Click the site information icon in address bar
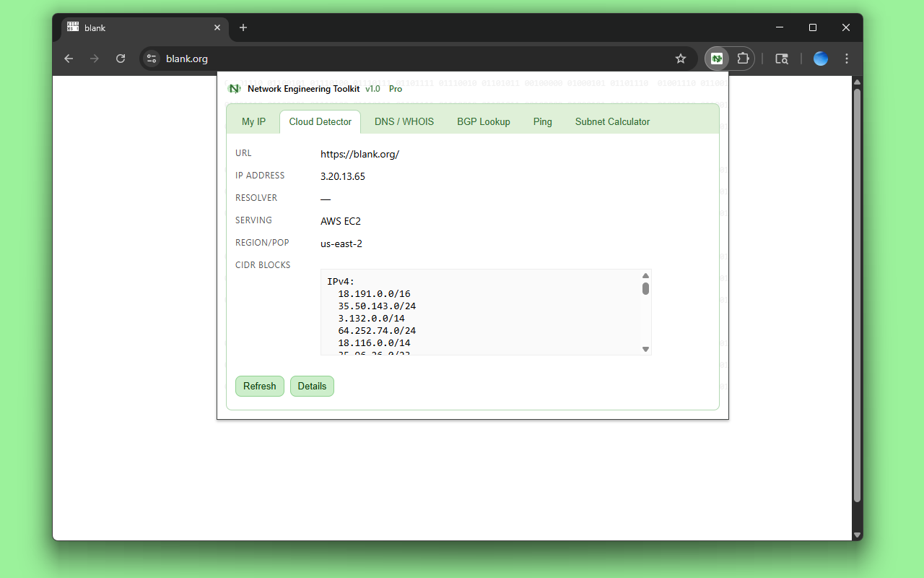This screenshot has height=578, width=924. (x=152, y=59)
